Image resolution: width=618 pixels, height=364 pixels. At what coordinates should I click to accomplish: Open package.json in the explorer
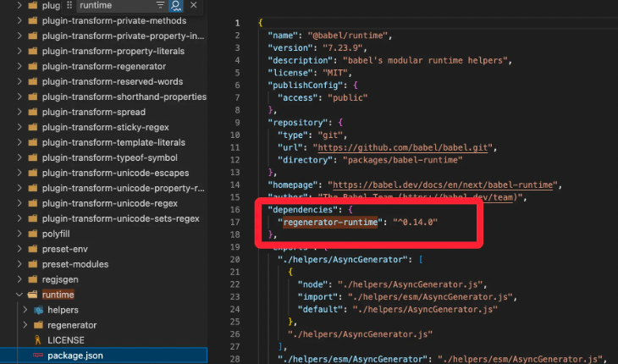click(x=103, y=356)
